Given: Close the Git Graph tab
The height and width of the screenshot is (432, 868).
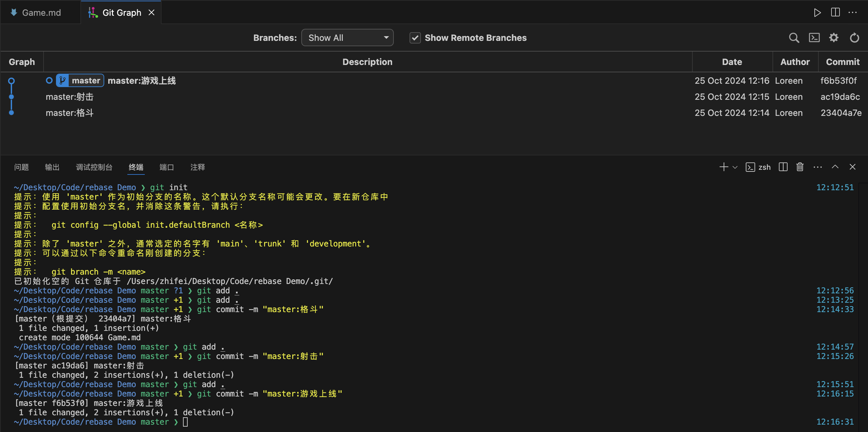Looking at the screenshot, I should click(x=151, y=12).
